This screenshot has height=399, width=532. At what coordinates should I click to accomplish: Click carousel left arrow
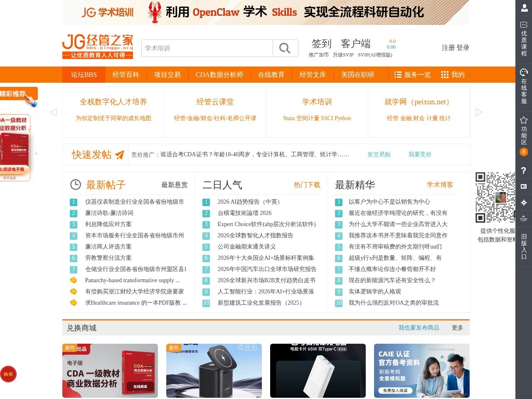pyautogui.click(x=54, y=112)
